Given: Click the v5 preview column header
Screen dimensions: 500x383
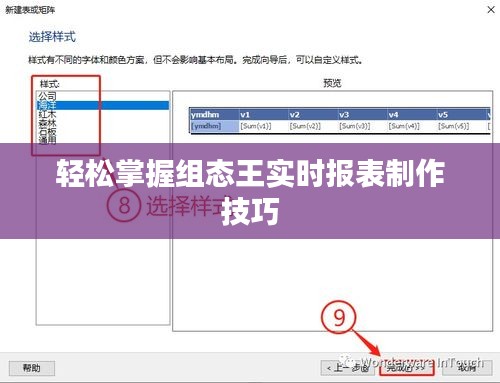Looking at the screenshot, I should click(x=462, y=115).
